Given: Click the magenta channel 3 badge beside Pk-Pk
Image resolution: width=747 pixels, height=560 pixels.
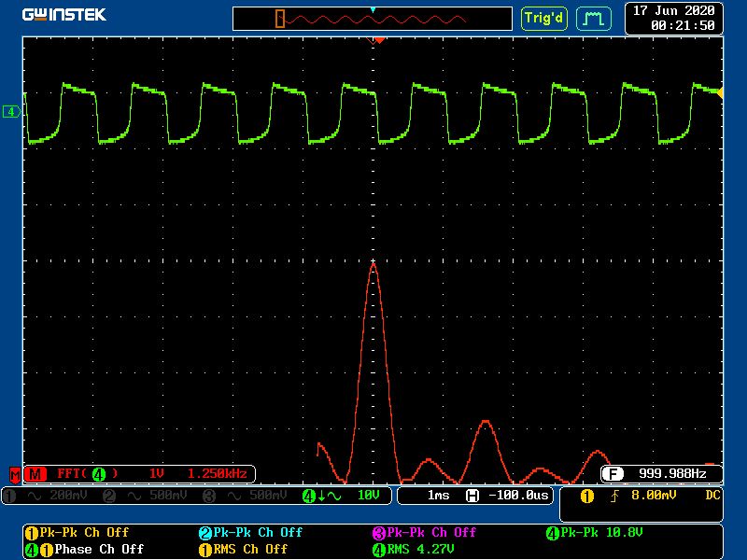Looking at the screenshot, I should (379, 533).
